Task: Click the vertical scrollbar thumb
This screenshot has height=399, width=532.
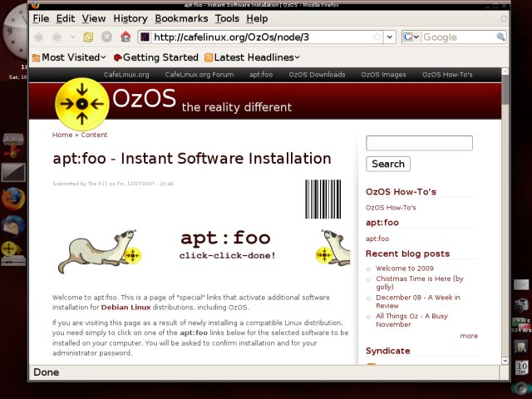Action: (x=505, y=90)
